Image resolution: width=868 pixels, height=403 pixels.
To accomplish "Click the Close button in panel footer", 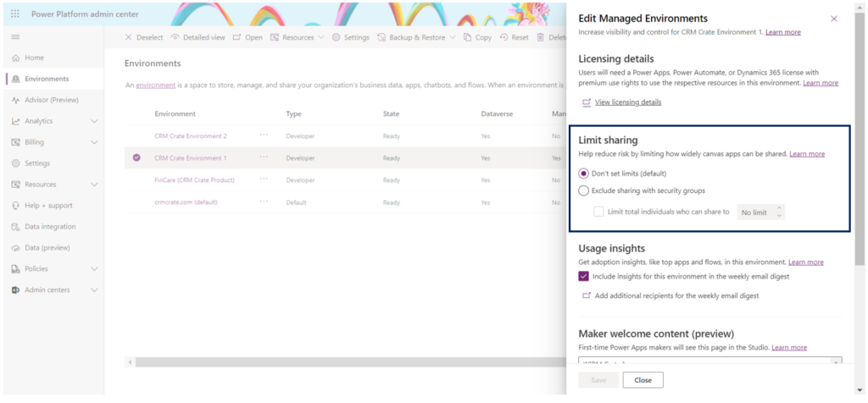I will coord(643,380).
